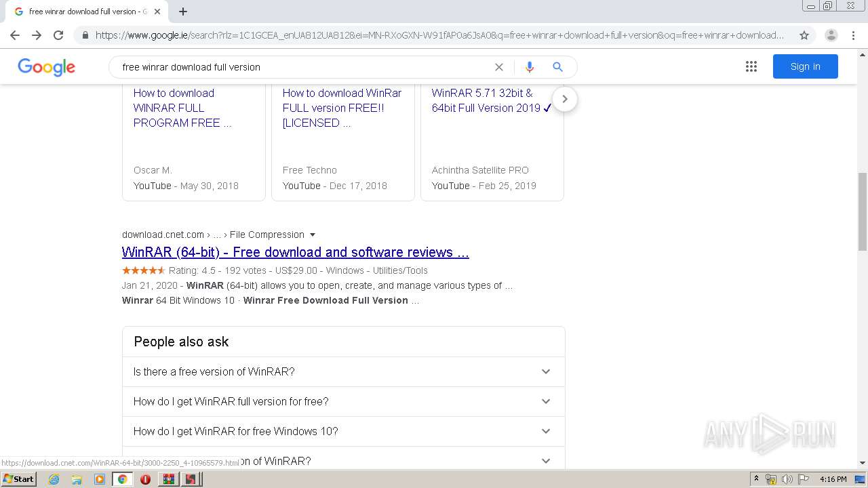Viewport: 868px width, 488px height.
Task: Click 'Achintha Satellite PRO' channel name
Action: (x=480, y=170)
